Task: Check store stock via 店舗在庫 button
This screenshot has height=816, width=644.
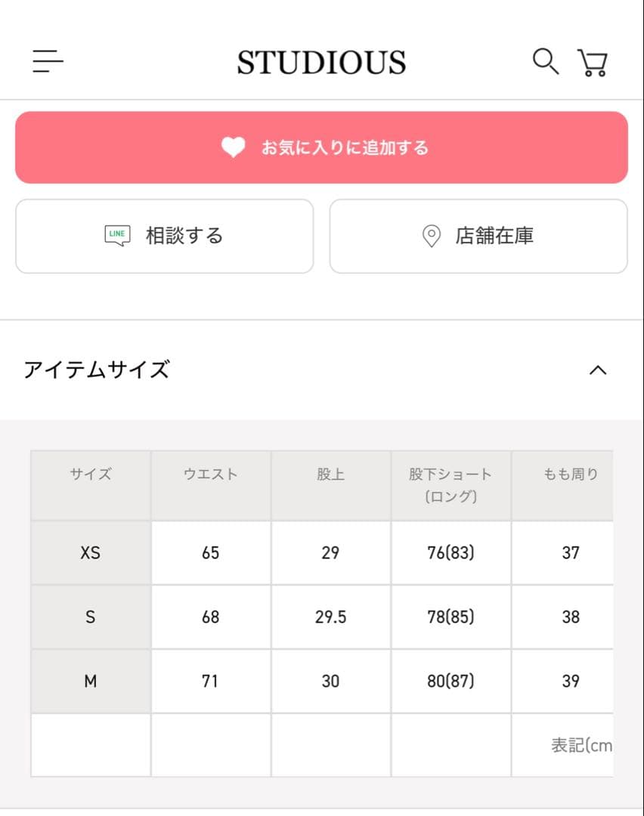Action: click(x=478, y=236)
